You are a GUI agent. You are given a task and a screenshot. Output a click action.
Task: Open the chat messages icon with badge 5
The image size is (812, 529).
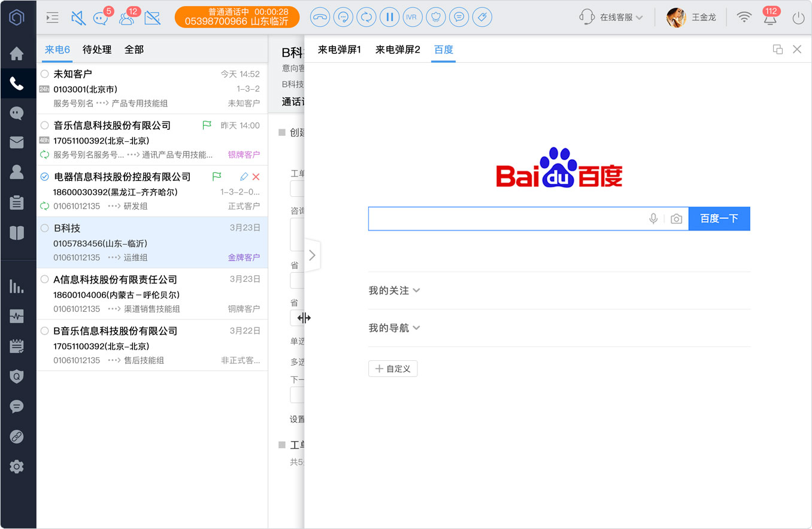pos(102,17)
